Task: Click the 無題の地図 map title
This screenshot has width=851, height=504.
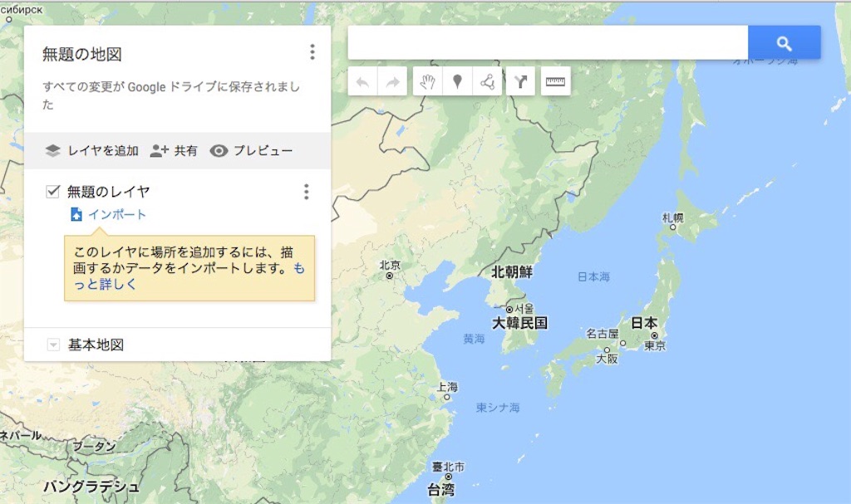Action: pos(82,54)
